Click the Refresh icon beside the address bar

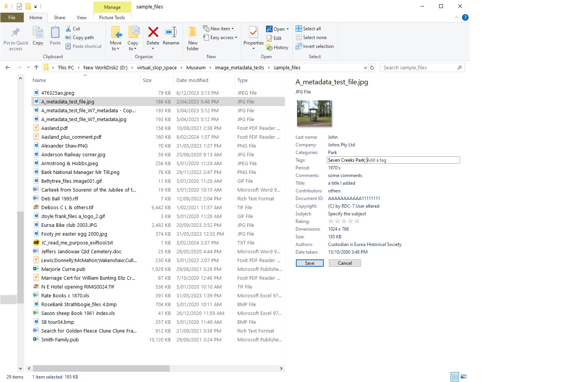pyautogui.click(x=372, y=67)
